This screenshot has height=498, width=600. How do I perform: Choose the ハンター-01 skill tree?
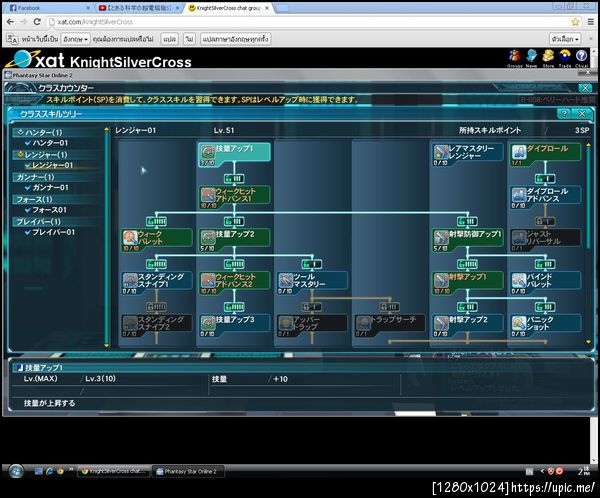coord(50,143)
